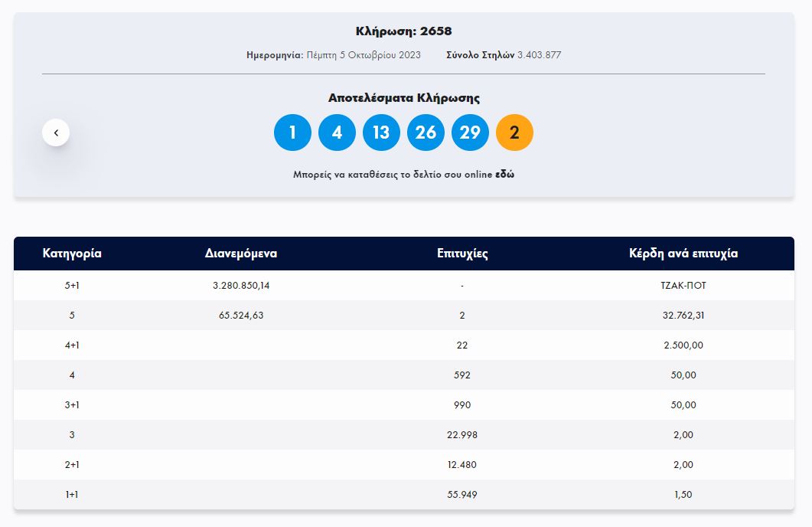This screenshot has width=812, height=527.
Task: Click the Επιτυχίες column header
Action: click(461, 253)
